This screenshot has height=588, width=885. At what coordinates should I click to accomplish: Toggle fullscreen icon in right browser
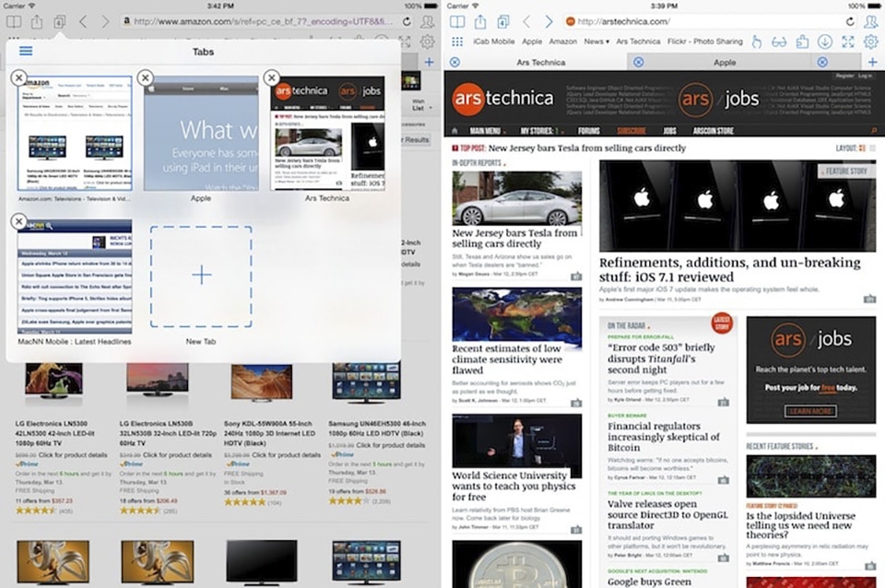pyautogui.click(x=848, y=41)
